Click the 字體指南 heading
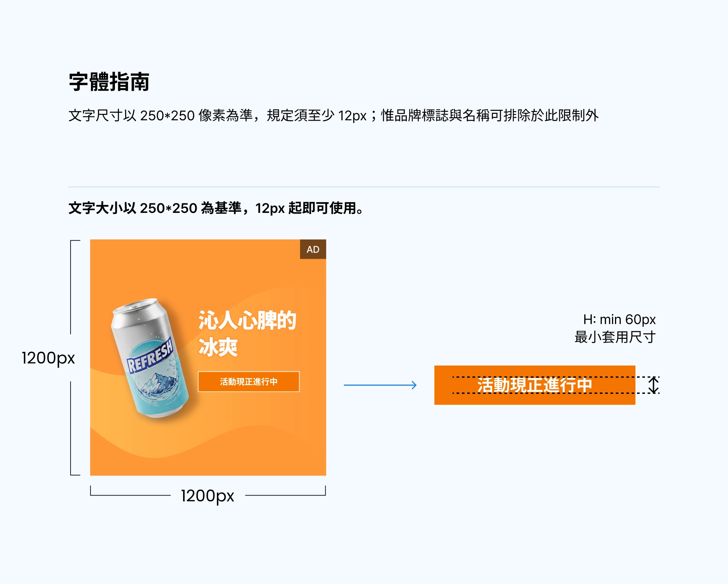Screen dimensions: 728x584 (x=109, y=82)
